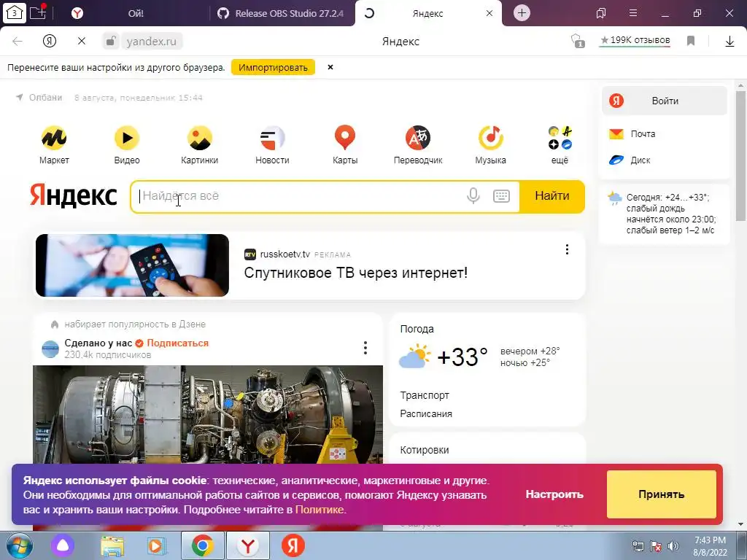Open Yandex Video service icon
Viewport: 747px width, 560px height.
pos(127,145)
